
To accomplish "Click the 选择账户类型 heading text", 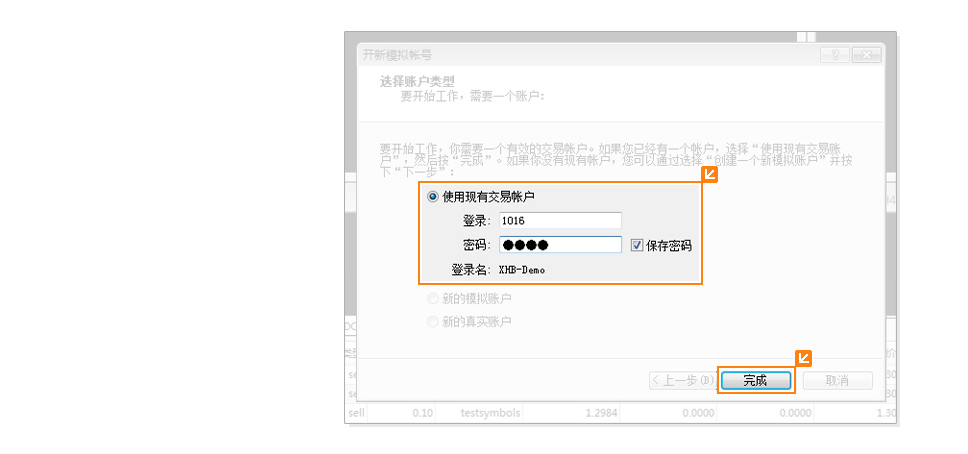I will [417, 81].
